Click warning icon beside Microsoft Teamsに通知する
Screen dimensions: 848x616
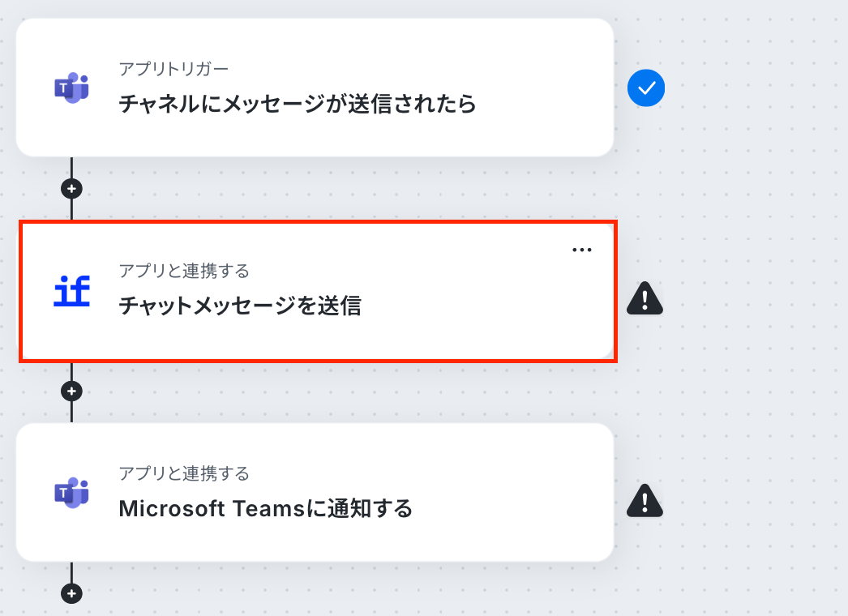pyautogui.click(x=645, y=501)
